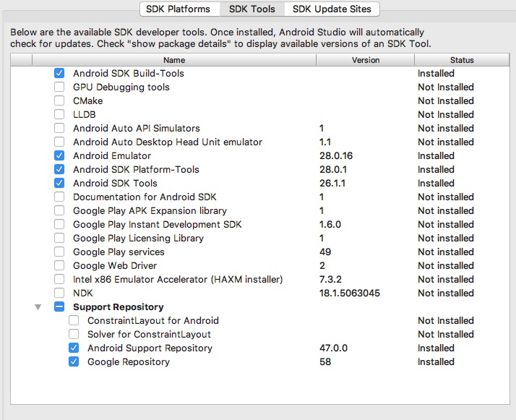The height and width of the screenshot is (420, 516).
Task: Enable the Google Play services checkbox
Action: click(59, 252)
